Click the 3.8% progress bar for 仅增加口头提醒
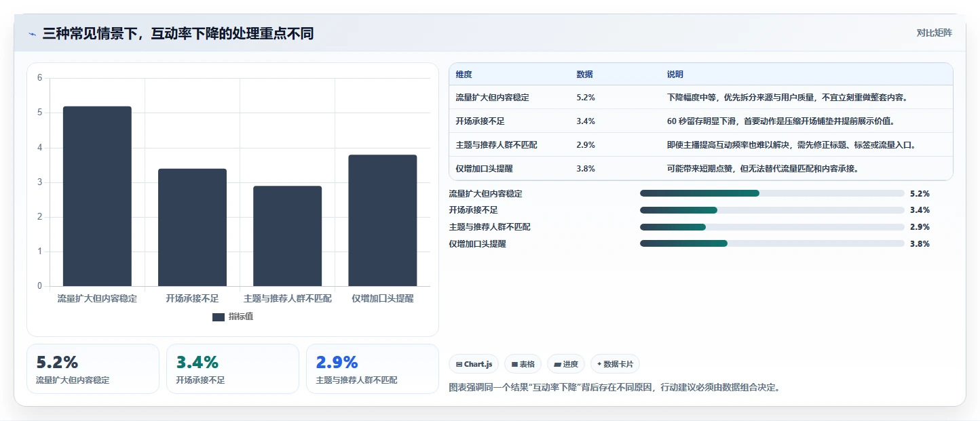Image resolution: width=980 pixels, height=421 pixels. [772, 243]
